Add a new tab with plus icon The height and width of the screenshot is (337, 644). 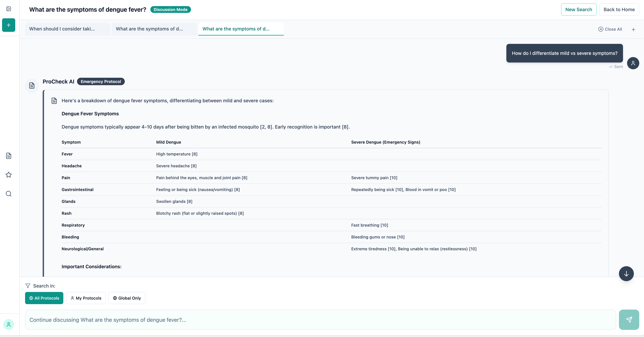(x=633, y=29)
